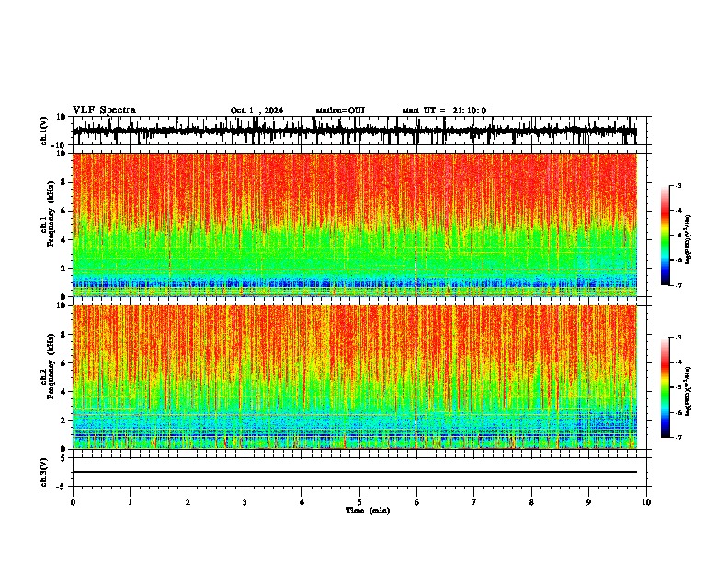Click the "station=OUI" header label
Image resolution: width=728 pixels, height=563 pixels.
click(340, 110)
